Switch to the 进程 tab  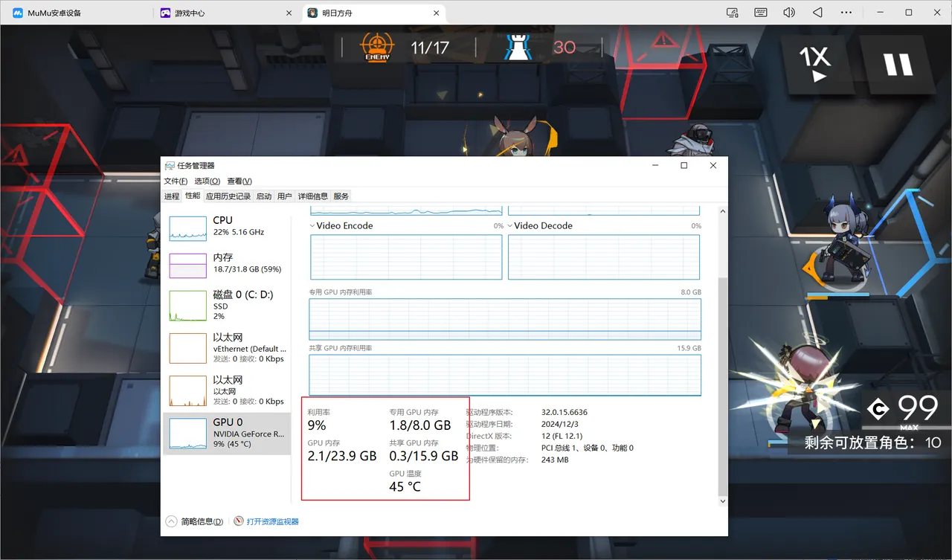(172, 196)
